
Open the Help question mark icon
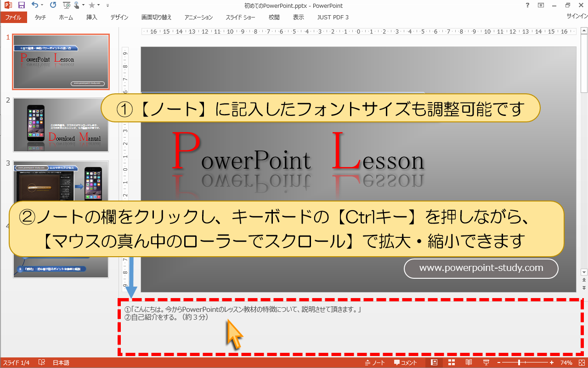click(526, 6)
